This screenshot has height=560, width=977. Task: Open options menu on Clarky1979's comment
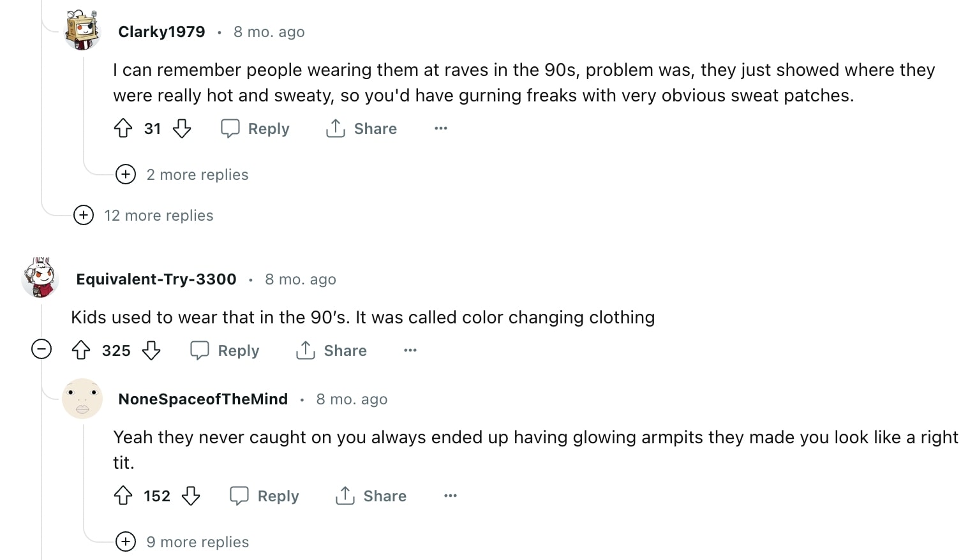tap(440, 128)
